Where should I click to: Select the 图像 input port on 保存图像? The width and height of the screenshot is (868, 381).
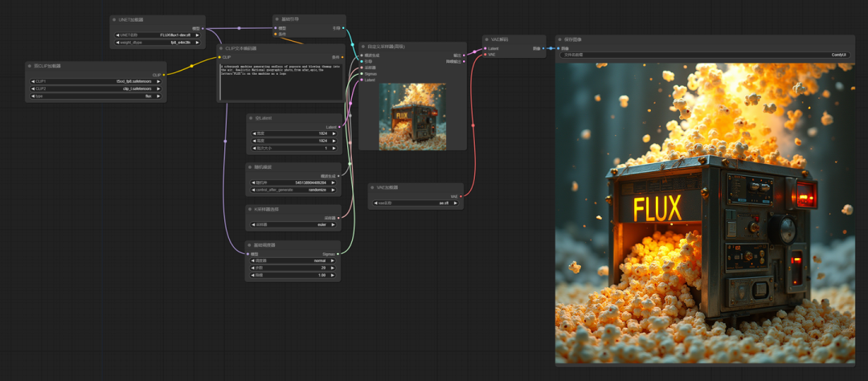[559, 48]
